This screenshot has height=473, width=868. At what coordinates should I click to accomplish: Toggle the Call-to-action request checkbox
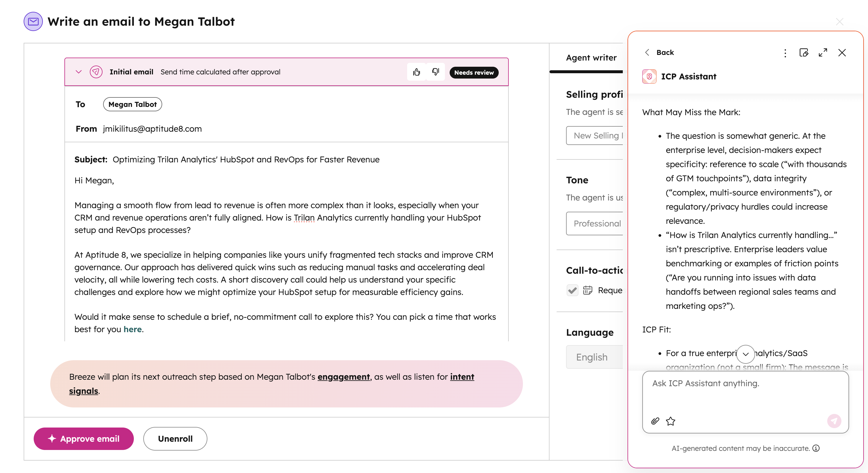[573, 290]
